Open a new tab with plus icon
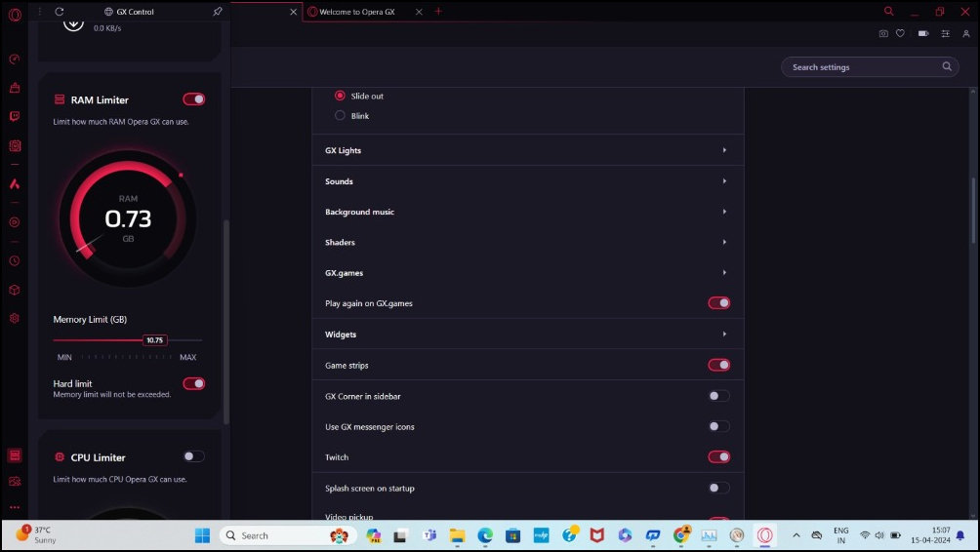The width and height of the screenshot is (980, 552). tap(438, 12)
